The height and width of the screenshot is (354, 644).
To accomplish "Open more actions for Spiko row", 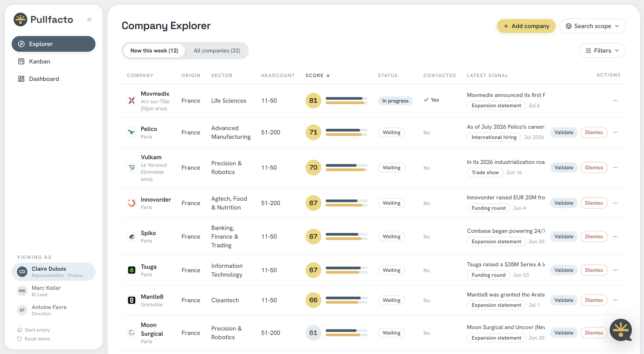I will tap(615, 237).
